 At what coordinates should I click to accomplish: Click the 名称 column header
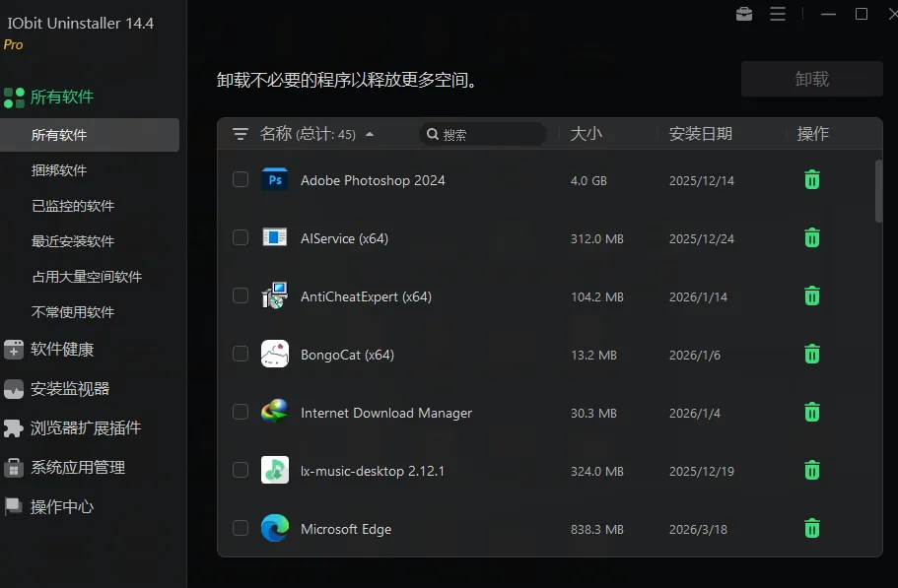pos(276,134)
